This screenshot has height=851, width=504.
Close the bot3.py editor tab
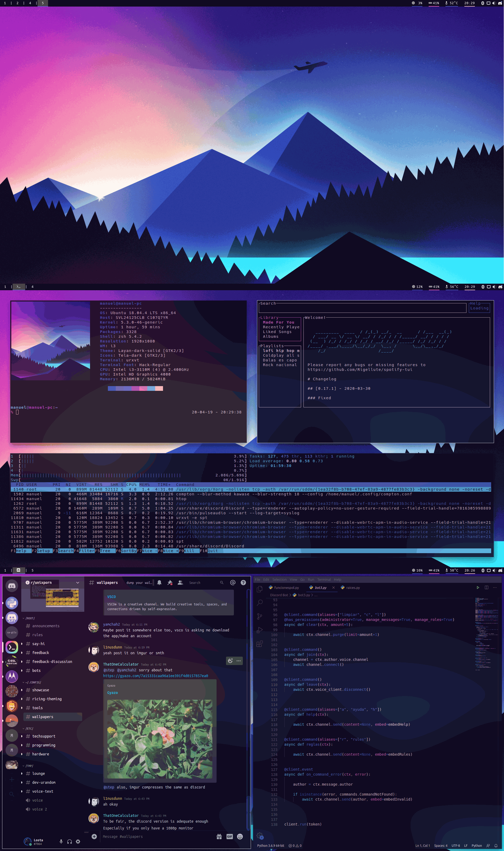334,588
